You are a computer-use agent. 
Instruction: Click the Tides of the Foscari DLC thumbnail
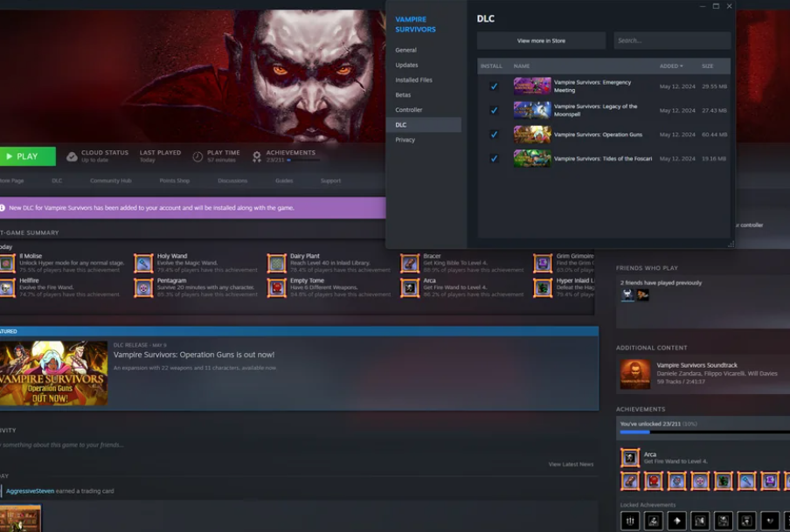pyautogui.click(x=532, y=159)
